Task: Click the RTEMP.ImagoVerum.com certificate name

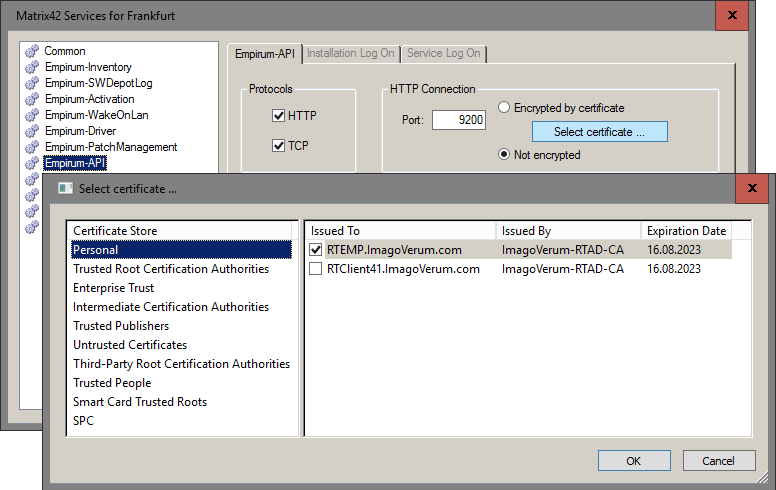Action: pos(394,250)
